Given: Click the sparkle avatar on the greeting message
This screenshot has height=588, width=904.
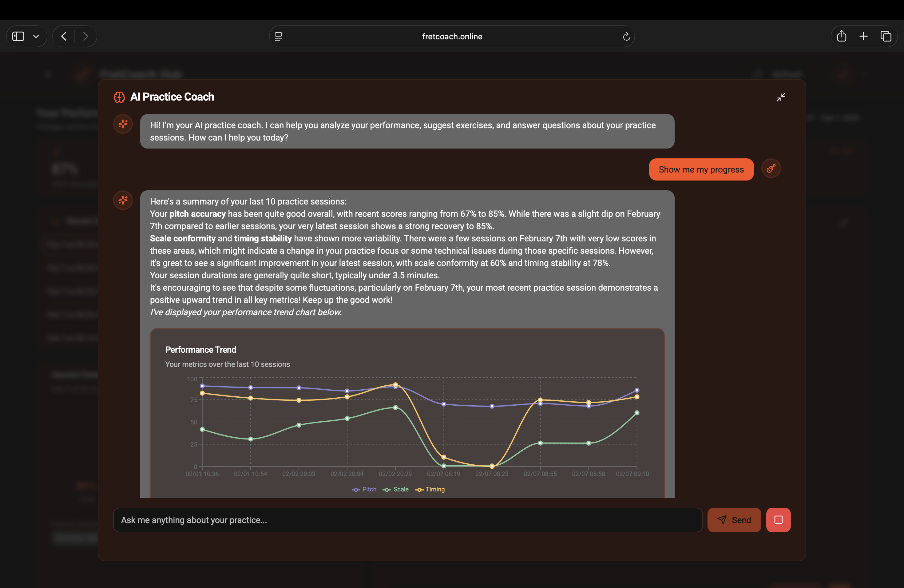Looking at the screenshot, I should (123, 124).
